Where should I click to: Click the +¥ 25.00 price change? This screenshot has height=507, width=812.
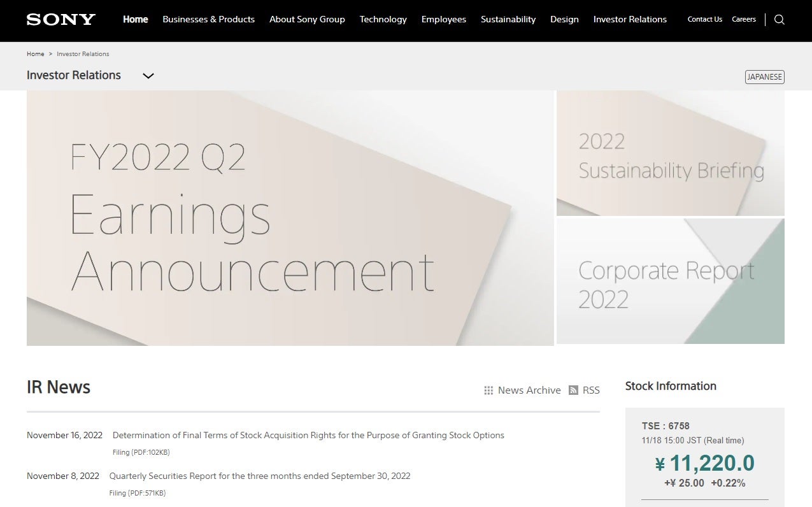[x=684, y=483]
